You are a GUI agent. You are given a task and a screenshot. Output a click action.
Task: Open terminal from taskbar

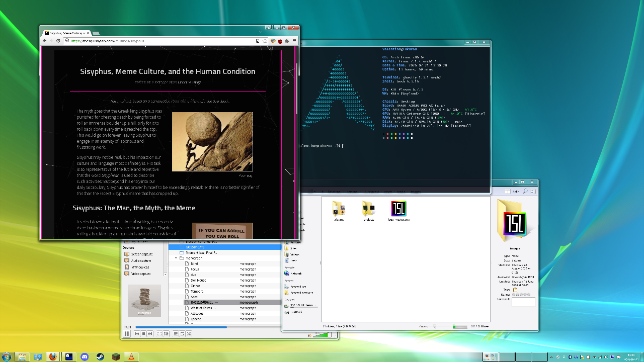(68, 356)
